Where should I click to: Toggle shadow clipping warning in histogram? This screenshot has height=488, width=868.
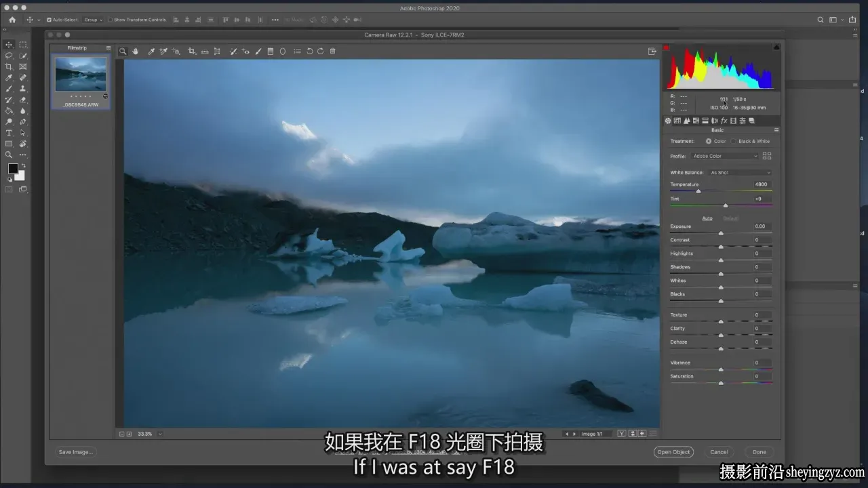667,47
